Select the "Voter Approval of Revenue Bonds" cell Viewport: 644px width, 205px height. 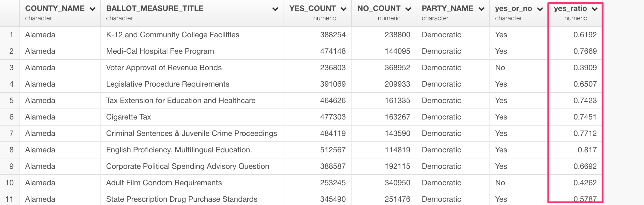[164, 68]
